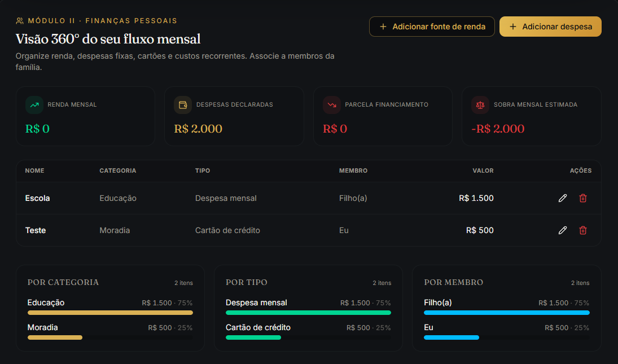618x364 pixels.
Task: Click the R$ 0 Renda Mensal value
Action: (x=37, y=129)
